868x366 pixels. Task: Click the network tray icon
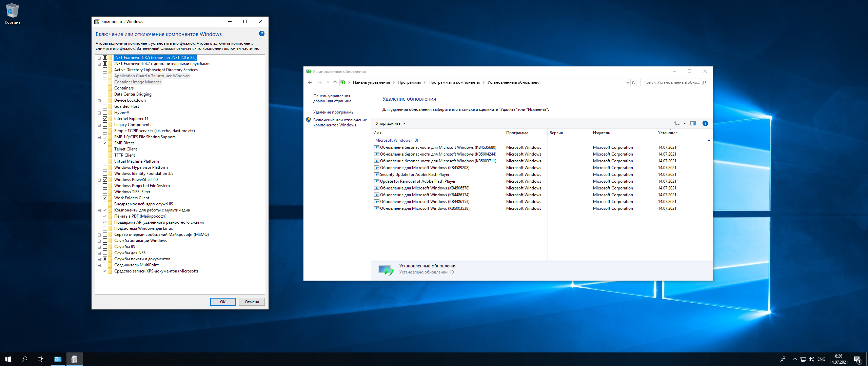click(x=803, y=359)
